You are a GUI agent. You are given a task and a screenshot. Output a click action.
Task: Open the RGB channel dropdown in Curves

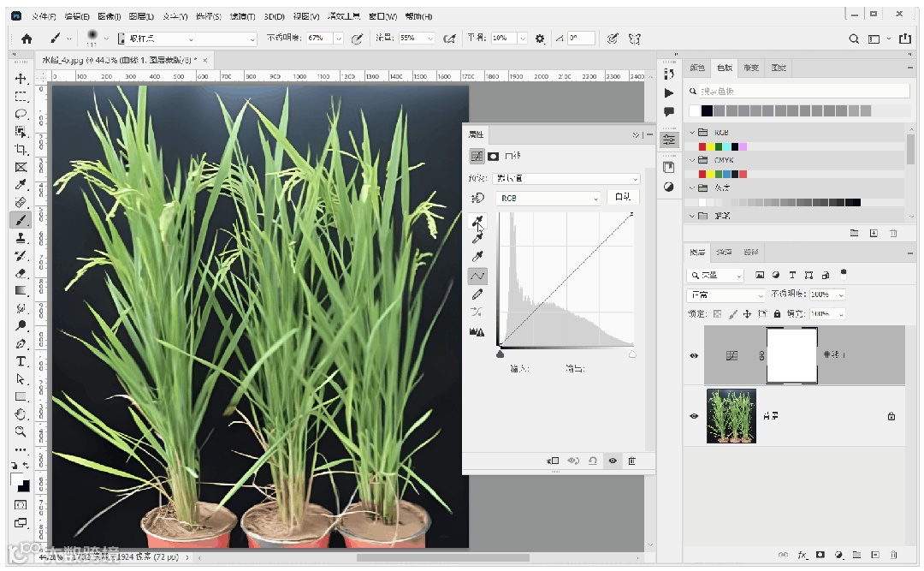point(548,198)
